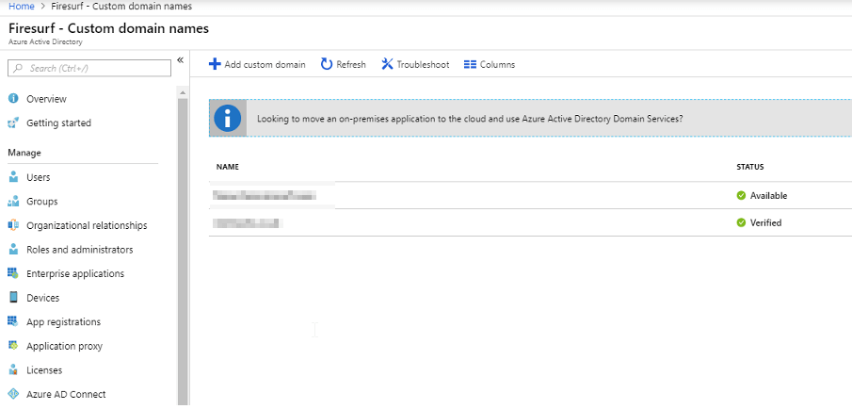Select Organizational relationships
The image size is (868, 409).
pos(87,225)
